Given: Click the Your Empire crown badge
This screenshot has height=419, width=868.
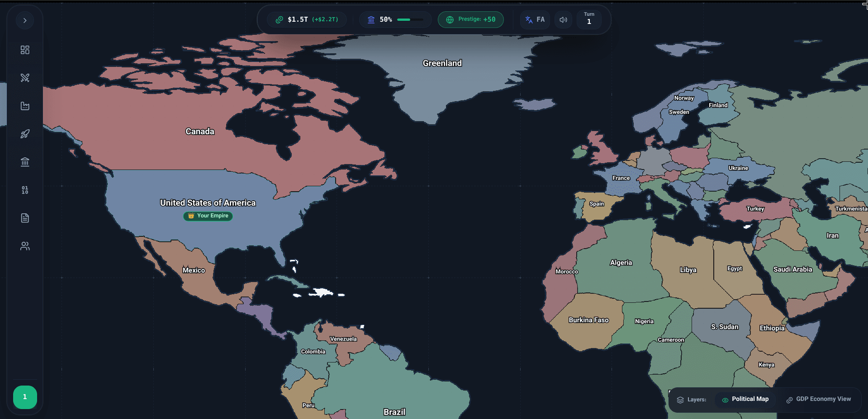Looking at the screenshot, I should coord(208,216).
